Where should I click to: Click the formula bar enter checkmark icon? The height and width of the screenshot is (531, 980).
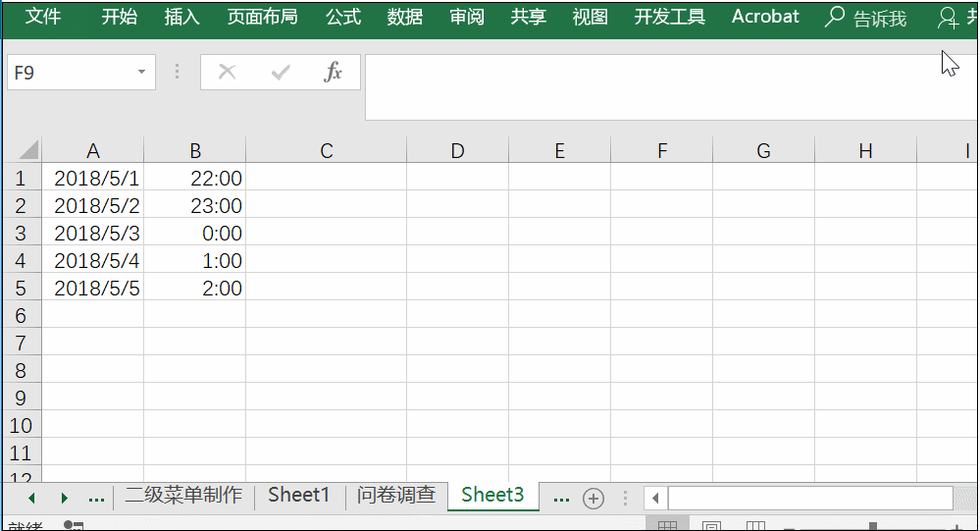tap(281, 73)
